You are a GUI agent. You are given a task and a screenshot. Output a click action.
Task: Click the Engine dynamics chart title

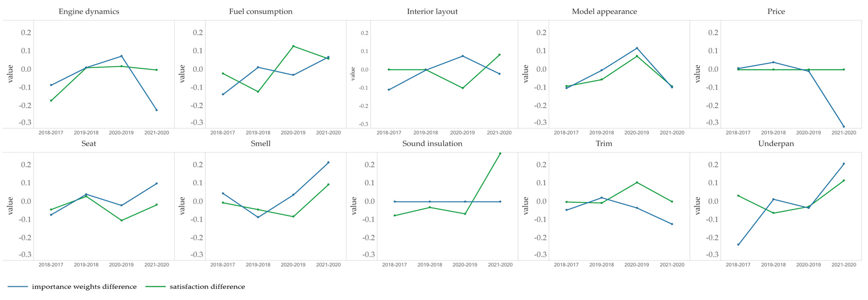coord(89,12)
